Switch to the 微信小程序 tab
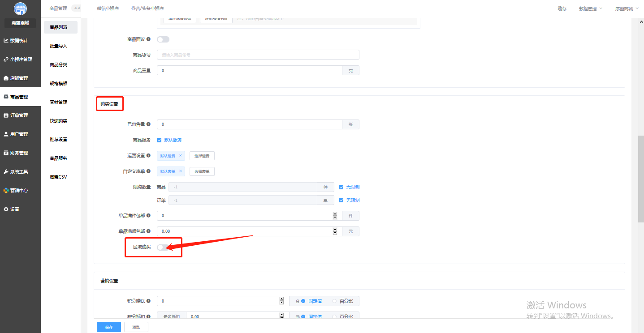This screenshot has height=333, width=644. (x=108, y=9)
